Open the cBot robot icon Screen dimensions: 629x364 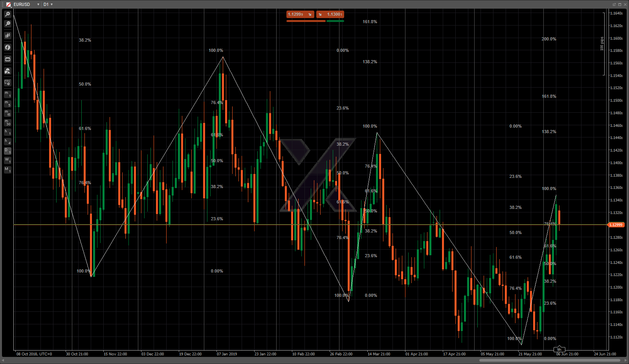[7, 59]
